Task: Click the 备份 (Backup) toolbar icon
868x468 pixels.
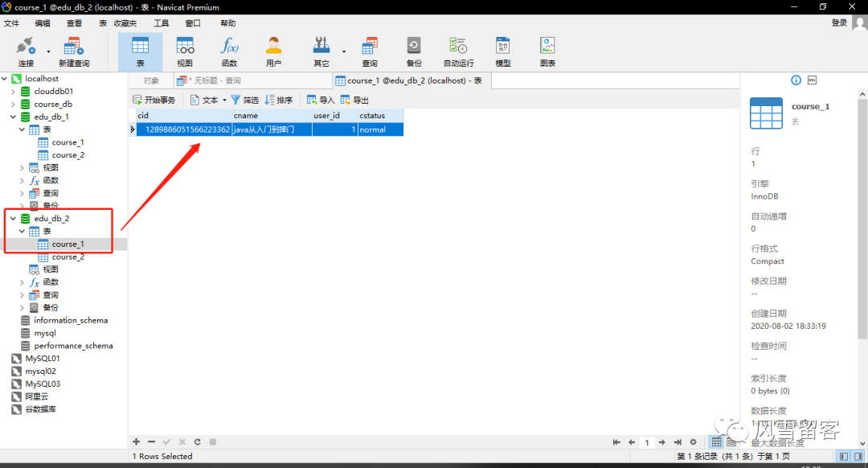Action: click(x=414, y=52)
